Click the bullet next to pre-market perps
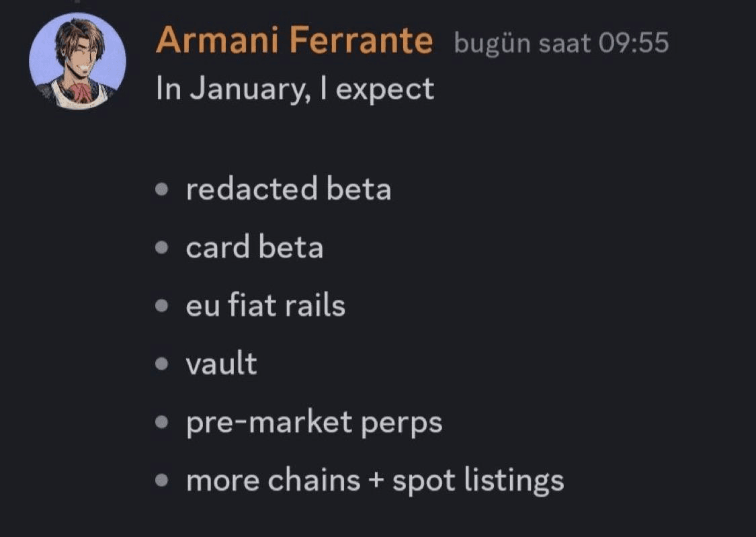This screenshot has width=756, height=537. [161, 423]
